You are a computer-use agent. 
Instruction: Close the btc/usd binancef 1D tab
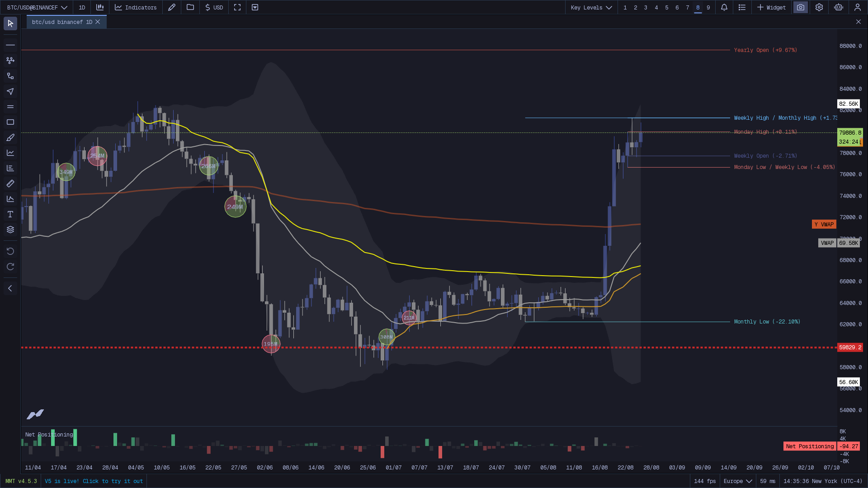[98, 22]
